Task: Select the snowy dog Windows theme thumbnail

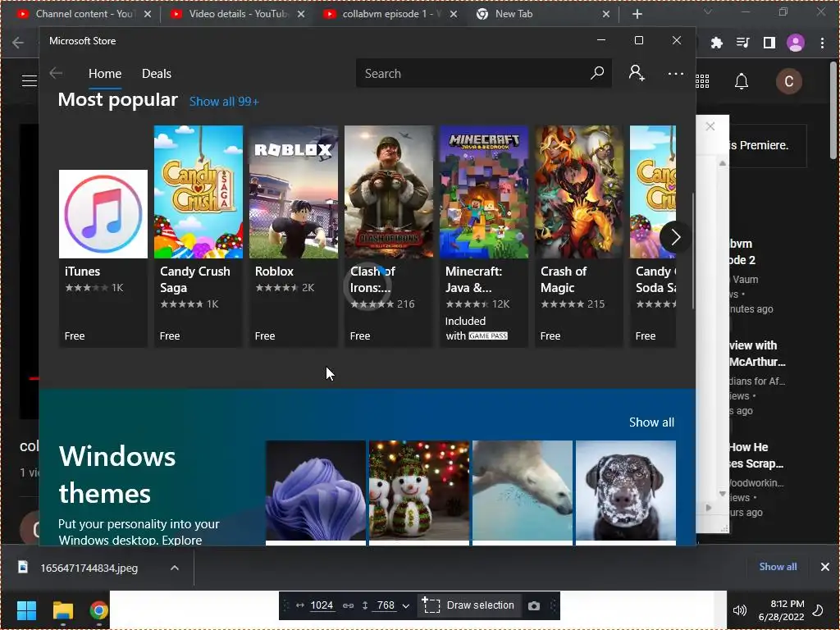Action: [626, 492]
